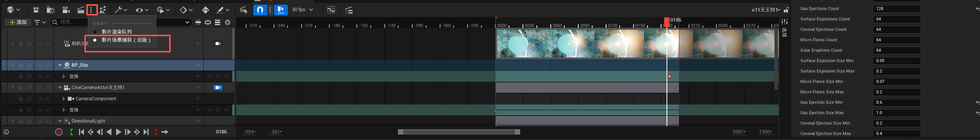The width and height of the screenshot is (980, 140).
Task: Select 影片渲染队列 render option
Action: click(x=117, y=32)
